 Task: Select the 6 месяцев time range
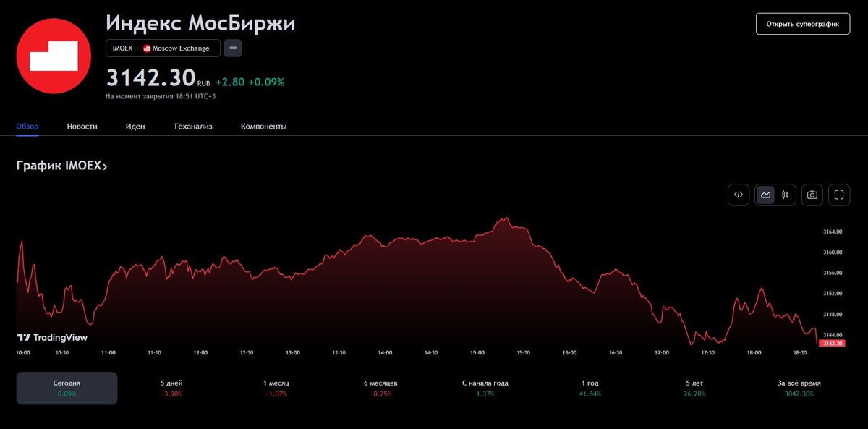380,388
